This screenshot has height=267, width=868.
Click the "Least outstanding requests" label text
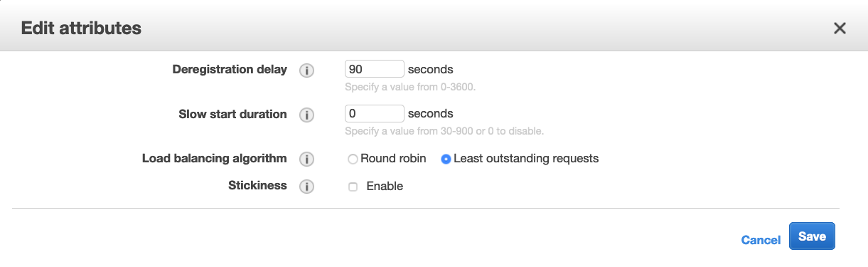[526, 159]
